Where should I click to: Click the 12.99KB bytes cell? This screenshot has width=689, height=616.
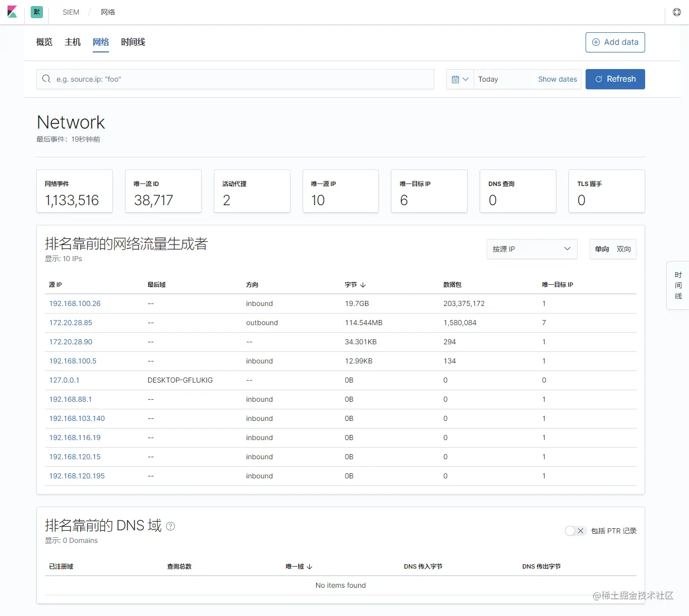click(359, 361)
